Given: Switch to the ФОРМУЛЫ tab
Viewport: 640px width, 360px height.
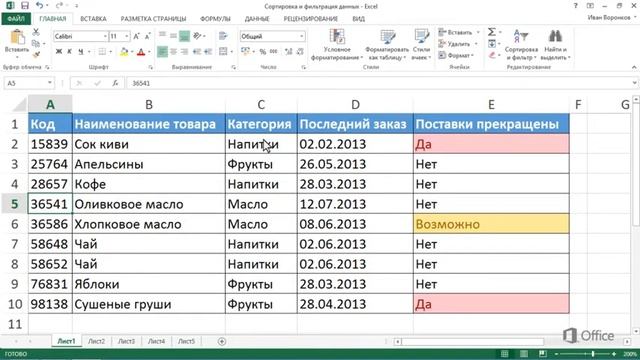Looking at the screenshot, I should (x=215, y=19).
